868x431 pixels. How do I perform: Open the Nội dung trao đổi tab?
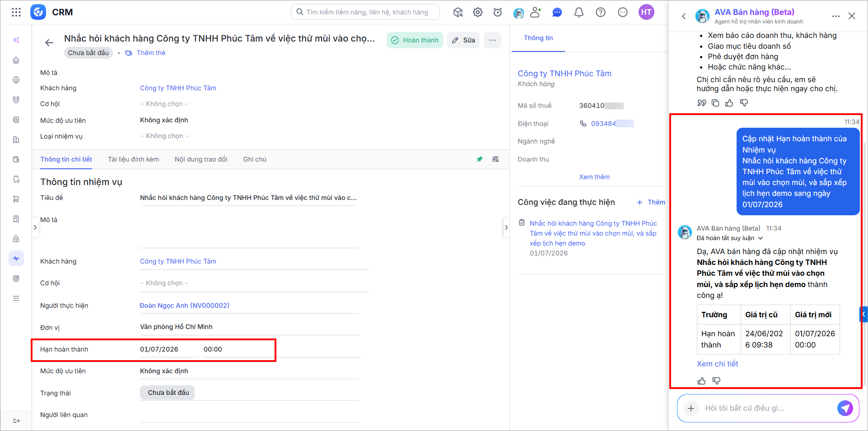201,159
